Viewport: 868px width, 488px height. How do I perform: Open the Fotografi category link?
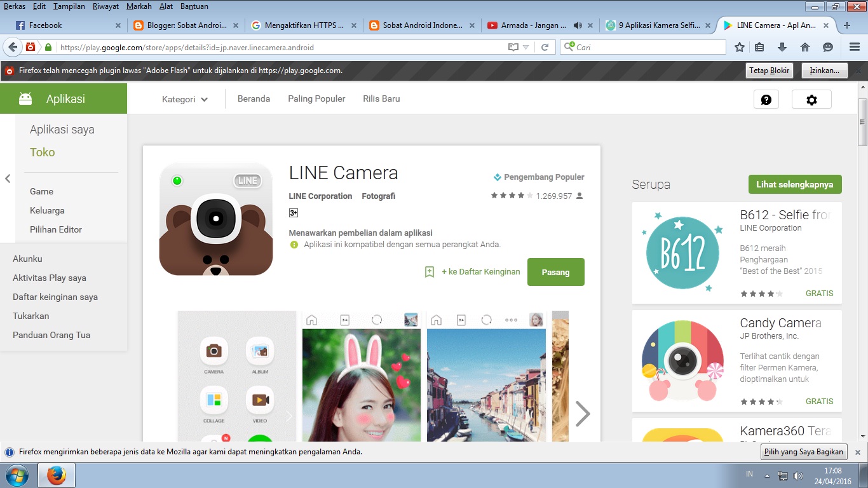click(379, 196)
